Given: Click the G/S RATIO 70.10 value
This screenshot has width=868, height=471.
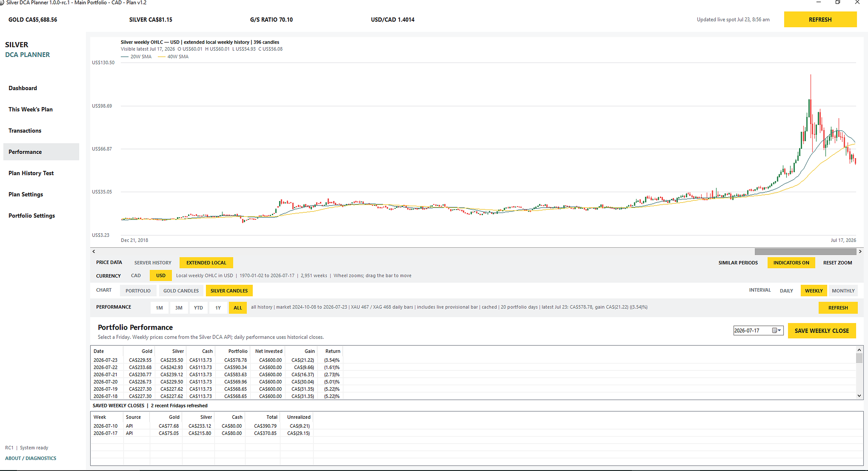Looking at the screenshot, I should pyautogui.click(x=271, y=20).
